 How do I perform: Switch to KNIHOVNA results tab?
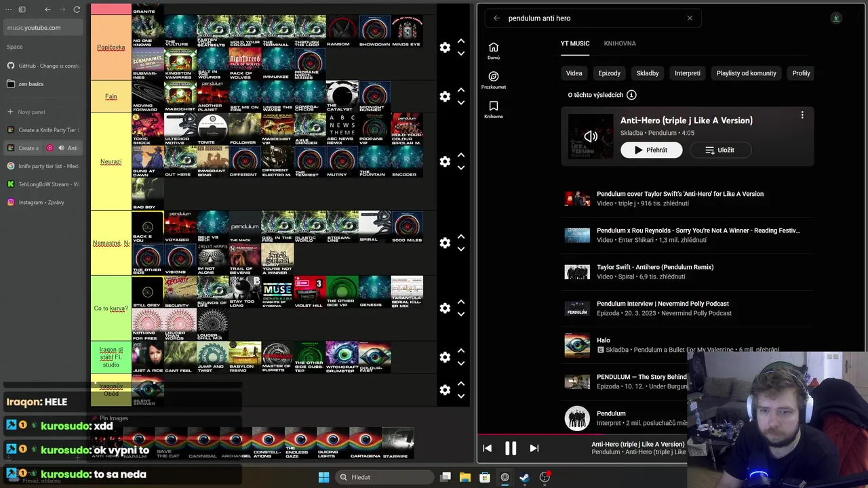[620, 43]
